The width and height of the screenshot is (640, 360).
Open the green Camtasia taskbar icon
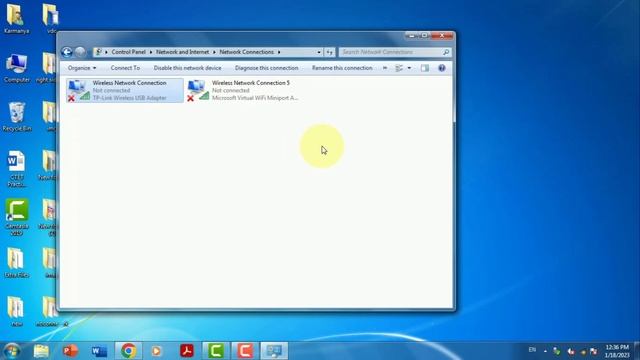coord(216,351)
